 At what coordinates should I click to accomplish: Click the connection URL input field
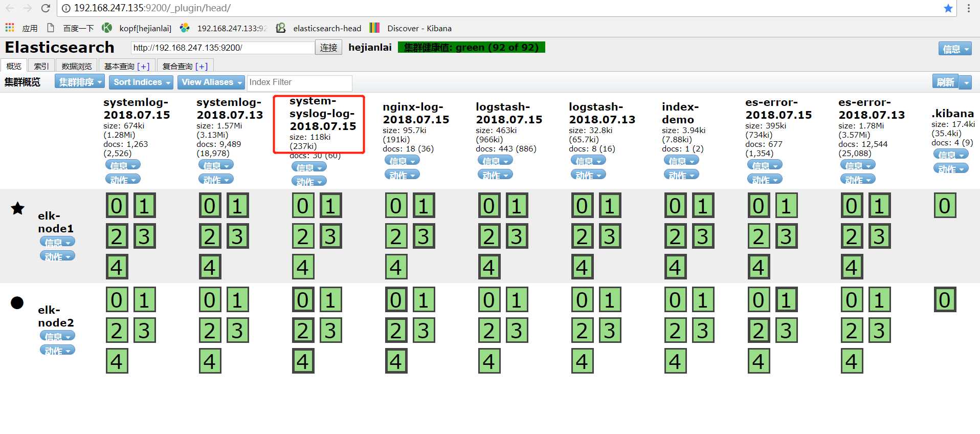(222, 48)
